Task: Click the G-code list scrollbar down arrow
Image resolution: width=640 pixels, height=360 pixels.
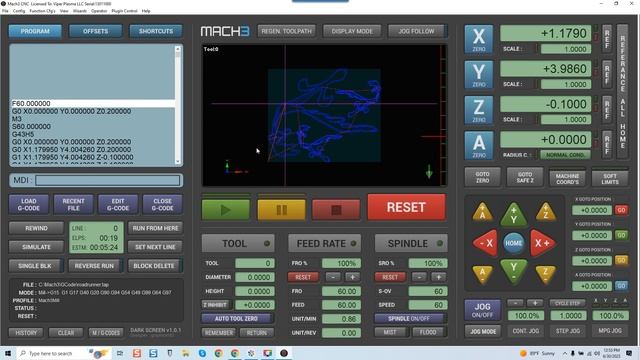Action: pos(178,162)
